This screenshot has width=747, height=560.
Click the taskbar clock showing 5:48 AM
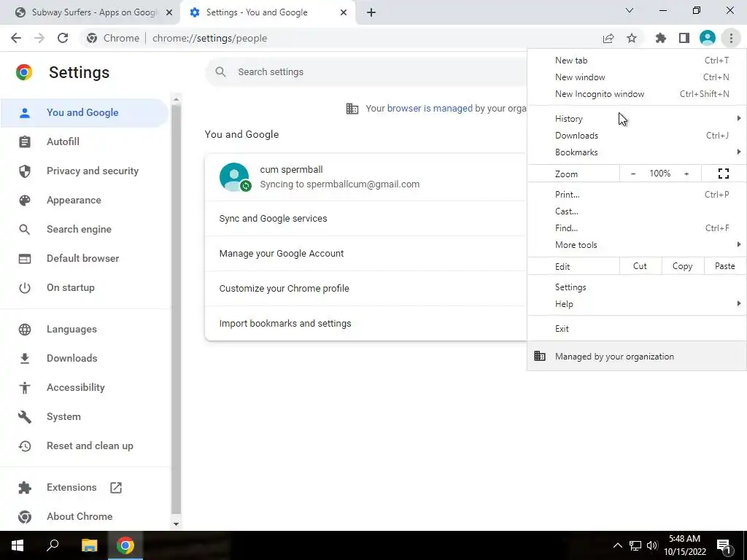(684, 545)
